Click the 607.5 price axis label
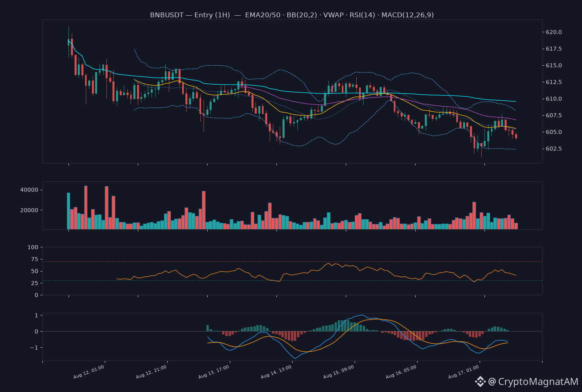The height and width of the screenshot is (392, 582). [554, 116]
